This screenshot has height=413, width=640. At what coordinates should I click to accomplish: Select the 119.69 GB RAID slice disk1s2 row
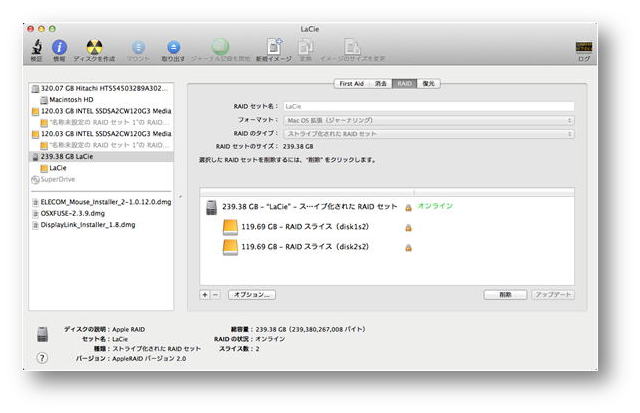pos(387,227)
